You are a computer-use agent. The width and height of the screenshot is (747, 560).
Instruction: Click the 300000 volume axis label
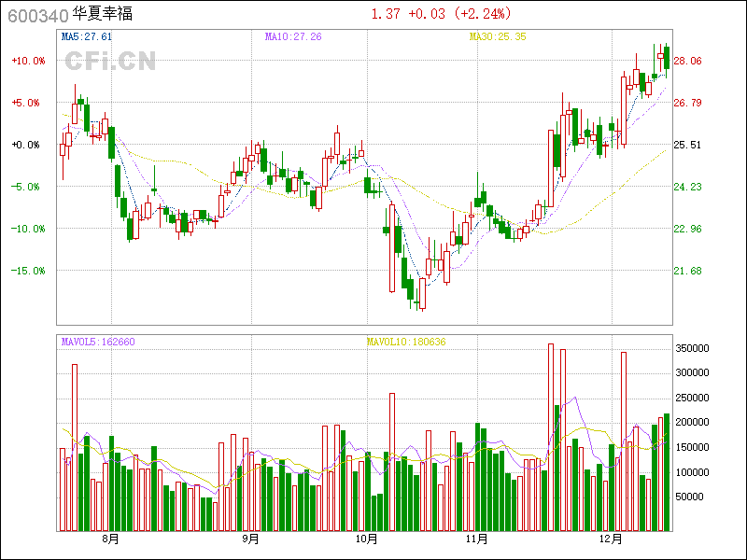point(692,372)
